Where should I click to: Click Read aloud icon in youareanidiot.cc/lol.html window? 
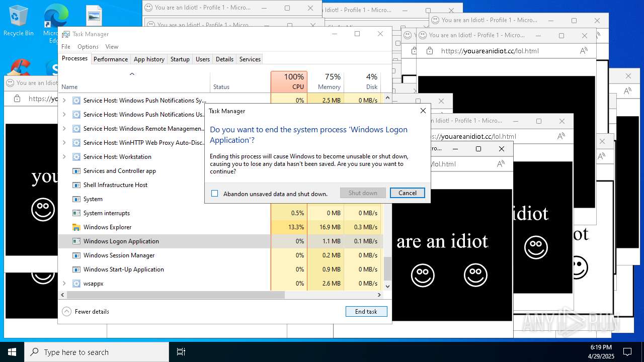tap(584, 51)
